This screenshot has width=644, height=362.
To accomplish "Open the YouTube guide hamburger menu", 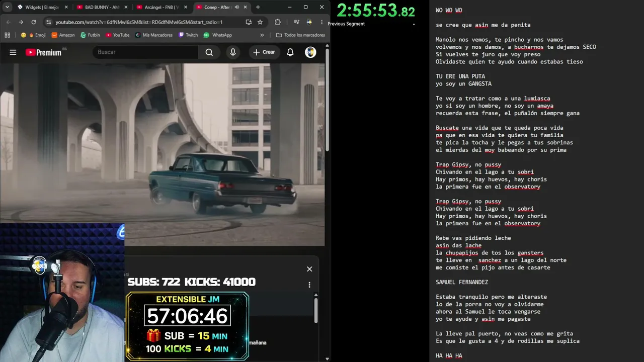I will click(x=13, y=52).
